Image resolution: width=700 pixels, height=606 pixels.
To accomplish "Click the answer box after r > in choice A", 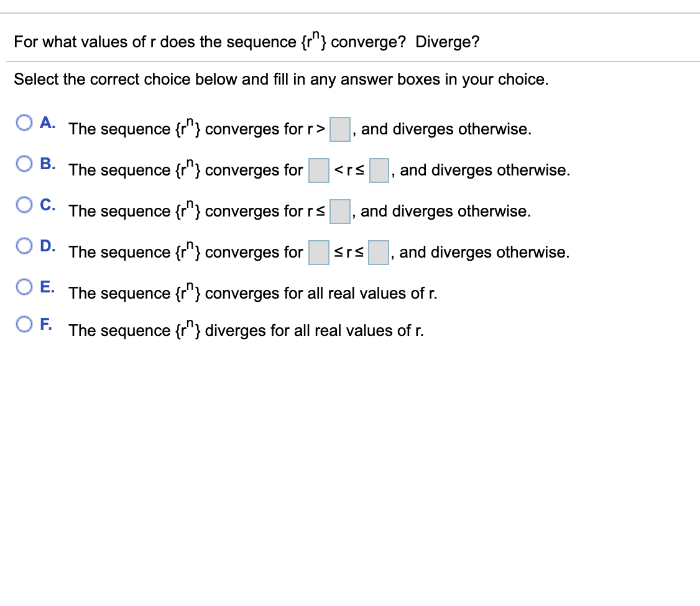I will [x=339, y=129].
